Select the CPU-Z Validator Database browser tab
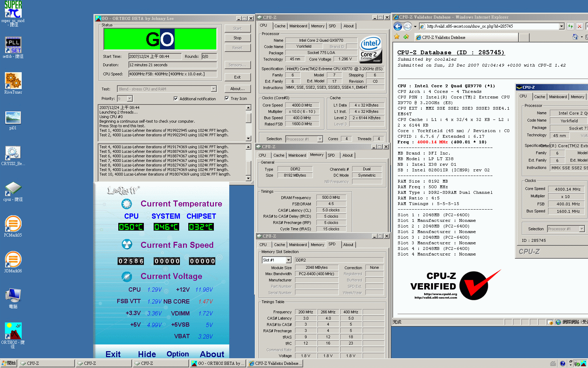This screenshot has height=368, width=588. [465, 37]
